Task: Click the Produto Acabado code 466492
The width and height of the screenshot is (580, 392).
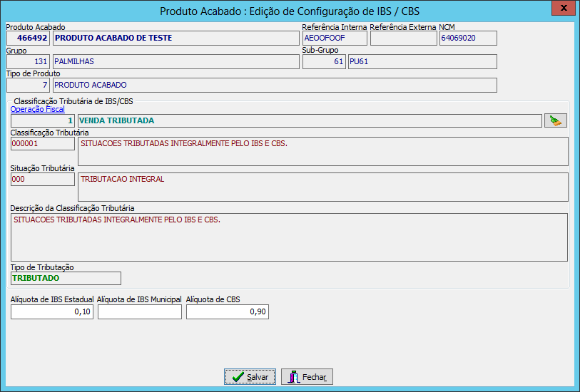Action: pyautogui.click(x=29, y=38)
